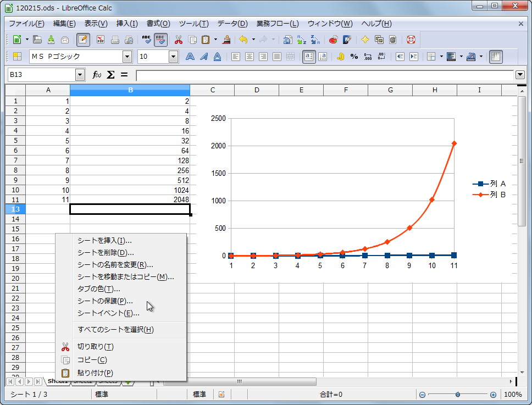The image size is (532, 405).
Task: Click the zoom slider handle
Action: [x=458, y=395]
